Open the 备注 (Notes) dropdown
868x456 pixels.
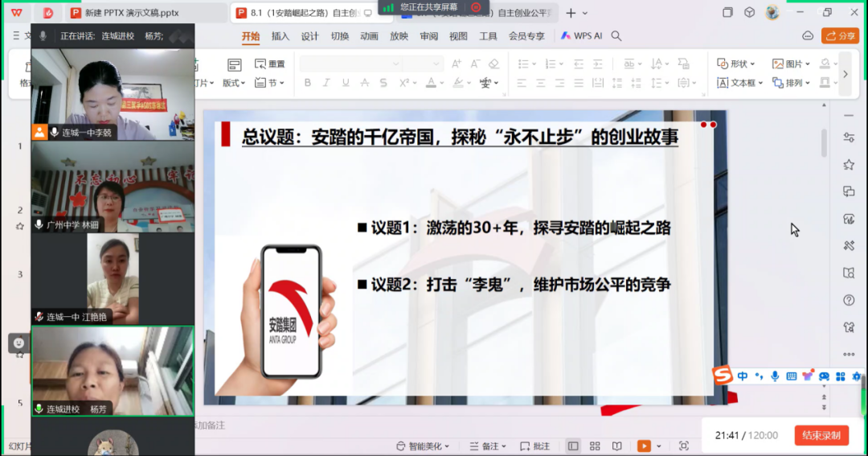tap(488, 446)
